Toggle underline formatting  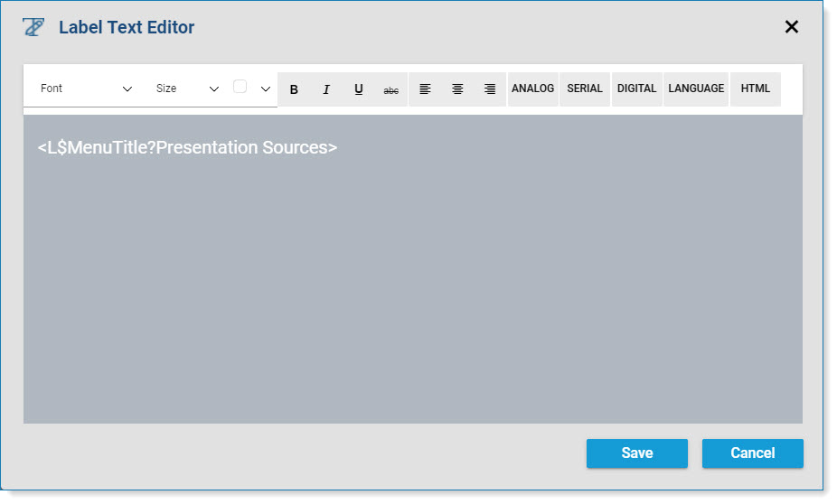(359, 89)
